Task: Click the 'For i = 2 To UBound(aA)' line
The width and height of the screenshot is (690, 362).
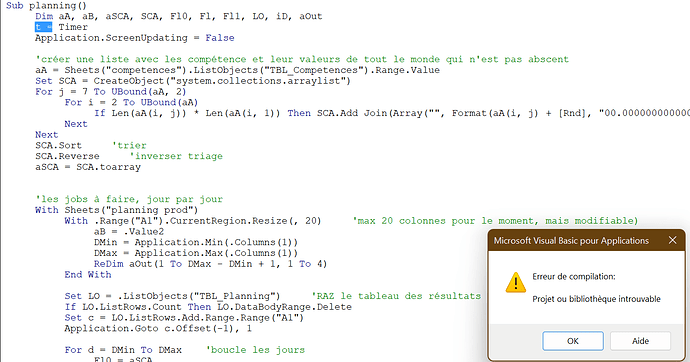Action: 131,102
